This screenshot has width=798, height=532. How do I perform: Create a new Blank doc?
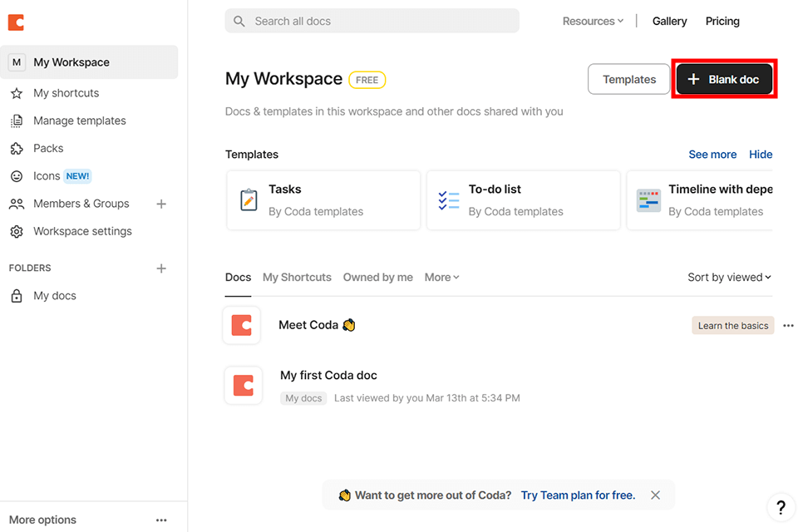(724, 80)
